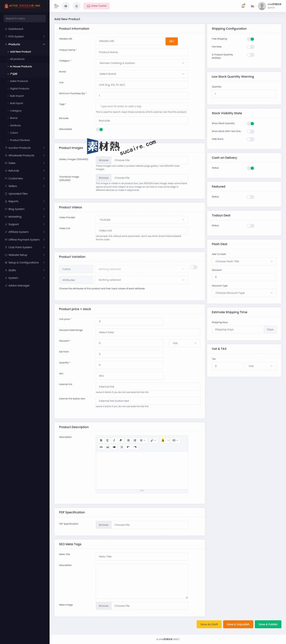The image size is (286, 644).
Task: Click the eraser remove-format icon
Action: point(121,440)
